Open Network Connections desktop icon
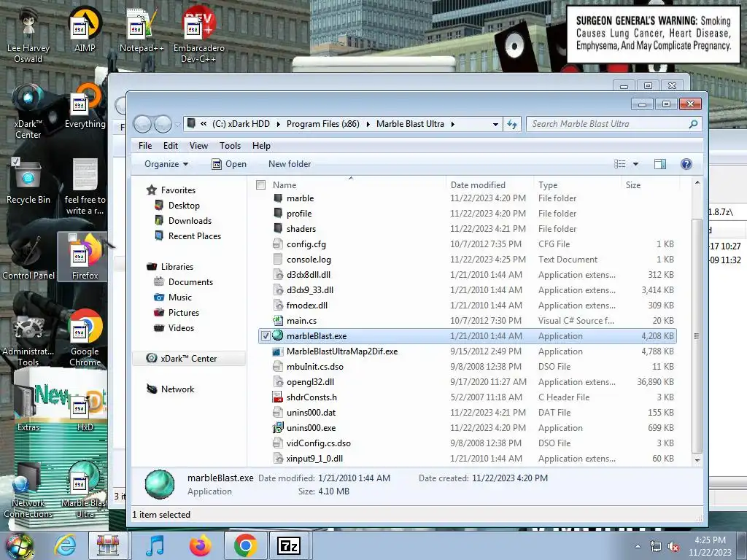The image size is (747, 560). coord(28,489)
